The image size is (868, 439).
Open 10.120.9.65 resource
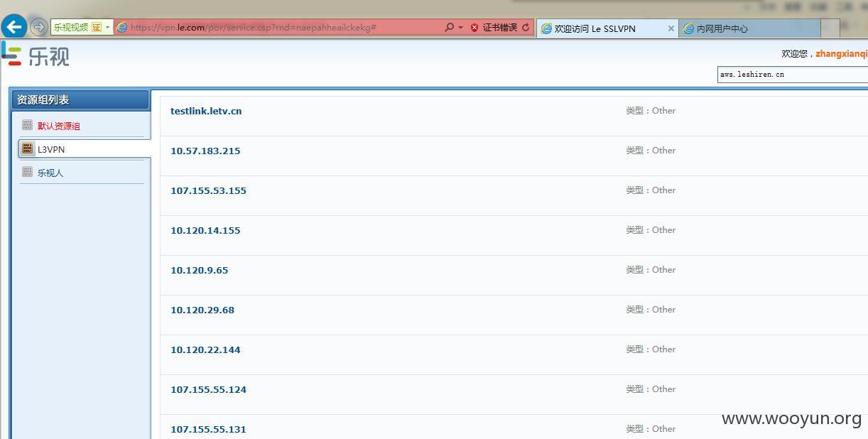pos(199,270)
